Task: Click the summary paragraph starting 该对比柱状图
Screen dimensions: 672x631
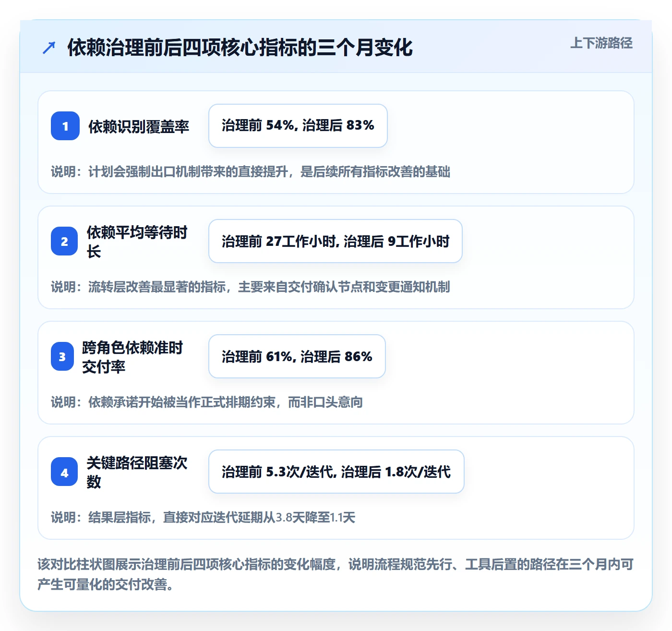Action: click(336, 574)
